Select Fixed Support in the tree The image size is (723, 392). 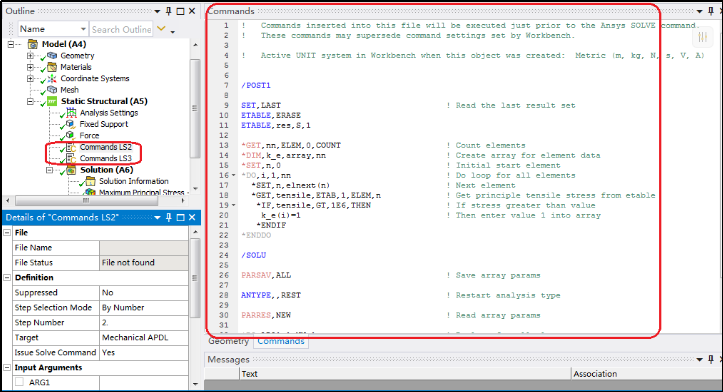click(104, 124)
